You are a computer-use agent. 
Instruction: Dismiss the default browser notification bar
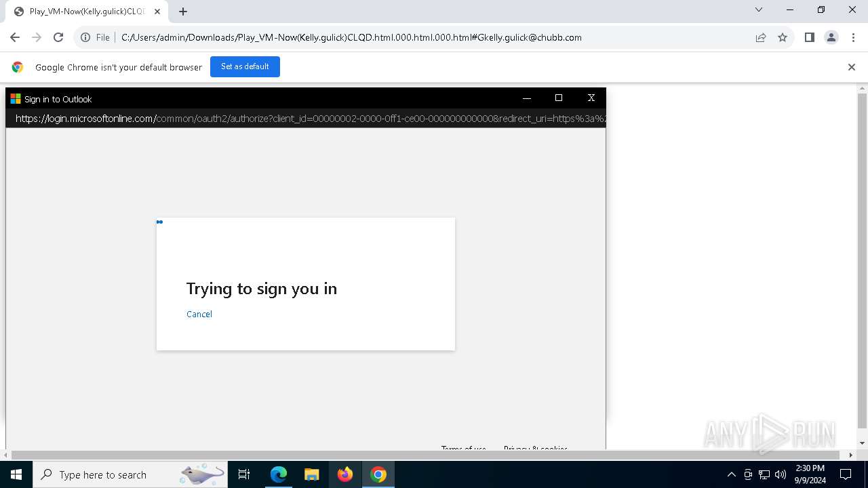(852, 67)
